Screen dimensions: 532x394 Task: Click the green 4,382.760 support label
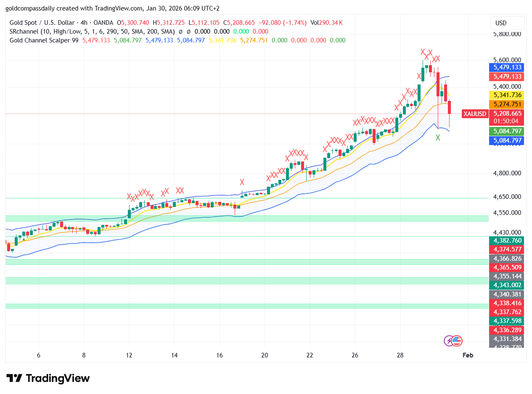click(x=506, y=241)
